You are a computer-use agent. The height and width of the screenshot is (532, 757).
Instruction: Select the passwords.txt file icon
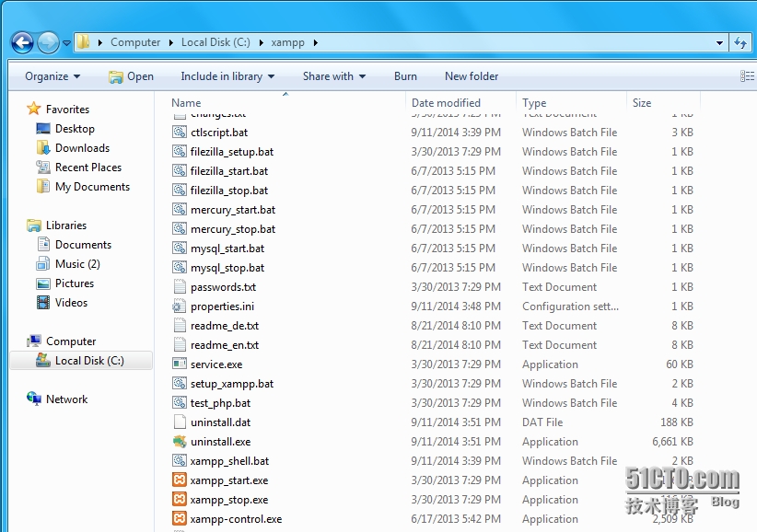coord(180,286)
